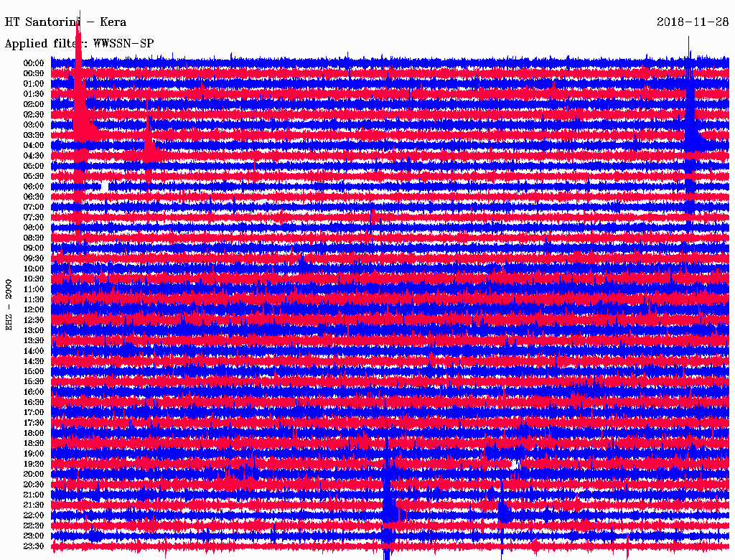Select the 15:30 time label
This screenshot has height=560, width=735.
point(34,382)
